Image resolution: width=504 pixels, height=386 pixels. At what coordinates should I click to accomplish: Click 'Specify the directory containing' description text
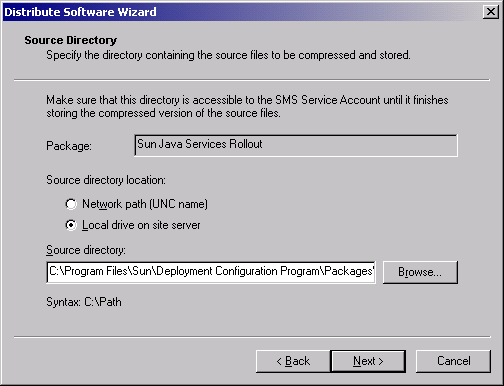pyautogui.click(x=228, y=55)
